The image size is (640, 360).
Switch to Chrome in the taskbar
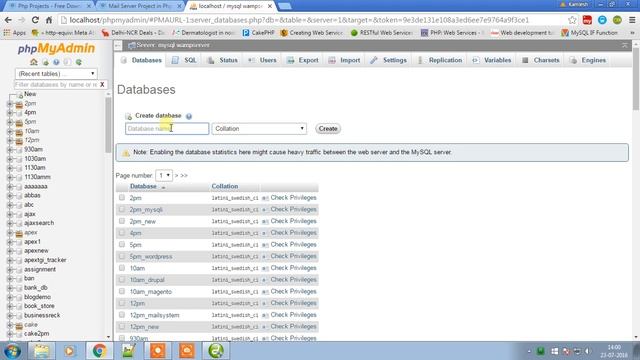tap(99, 351)
